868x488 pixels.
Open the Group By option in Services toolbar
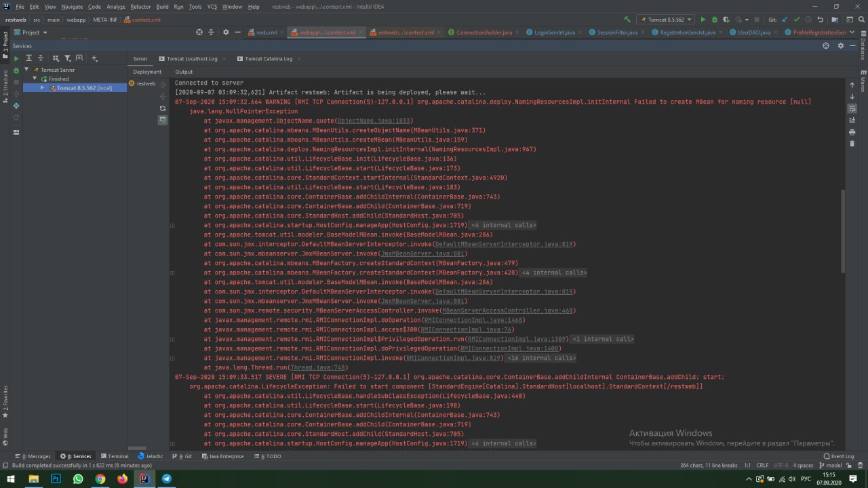[56, 58]
